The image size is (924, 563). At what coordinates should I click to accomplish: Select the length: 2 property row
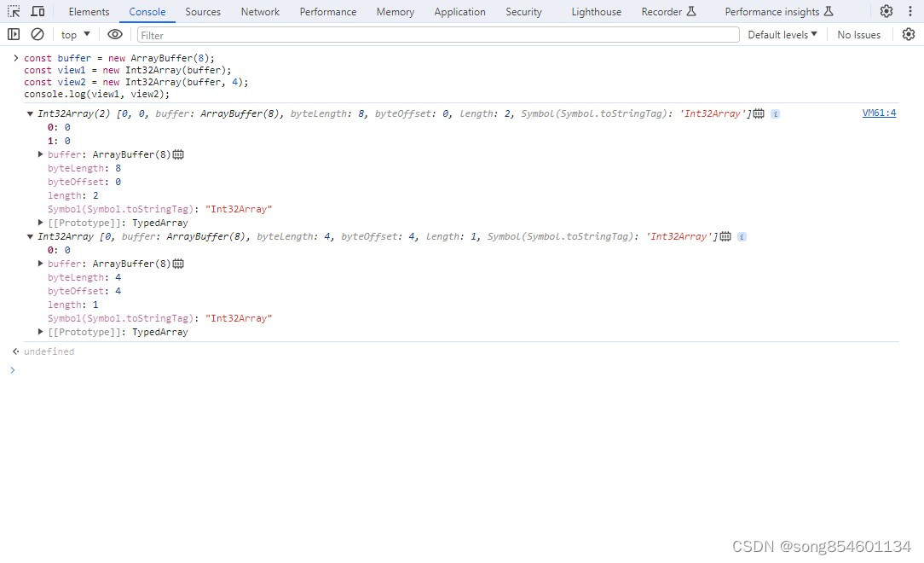(x=73, y=195)
